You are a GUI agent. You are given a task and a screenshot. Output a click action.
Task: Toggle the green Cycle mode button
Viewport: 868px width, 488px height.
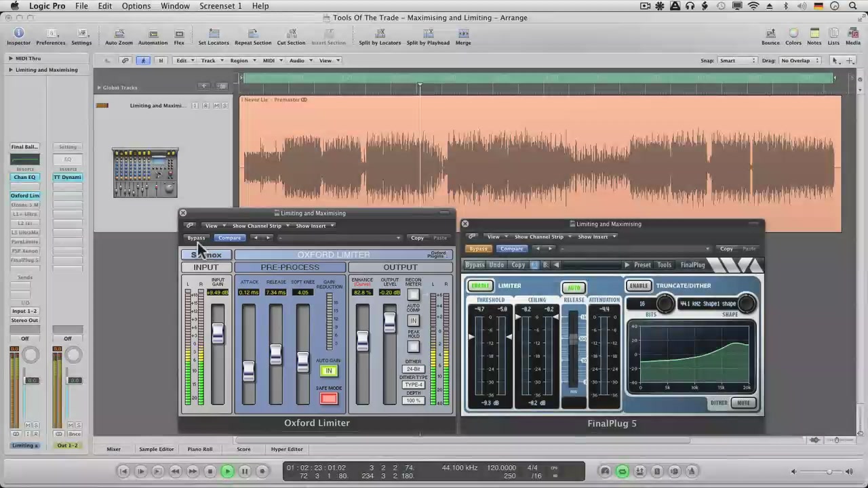point(623,471)
